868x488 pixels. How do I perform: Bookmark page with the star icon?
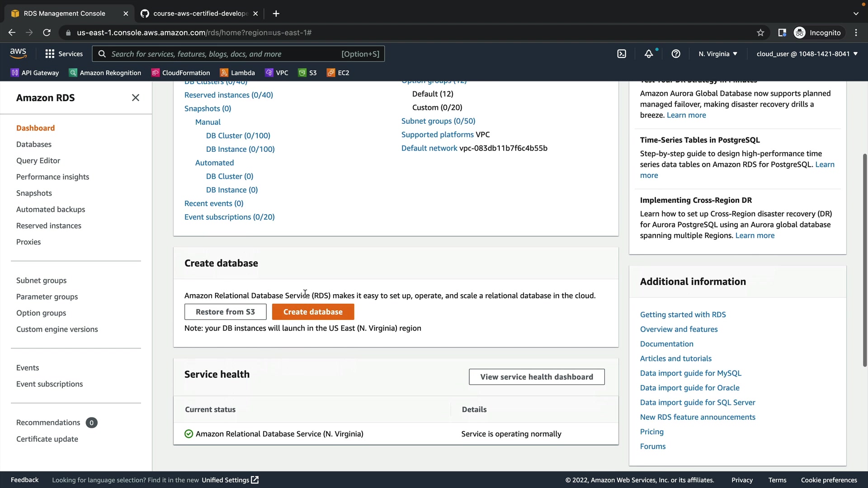(x=760, y=33)
